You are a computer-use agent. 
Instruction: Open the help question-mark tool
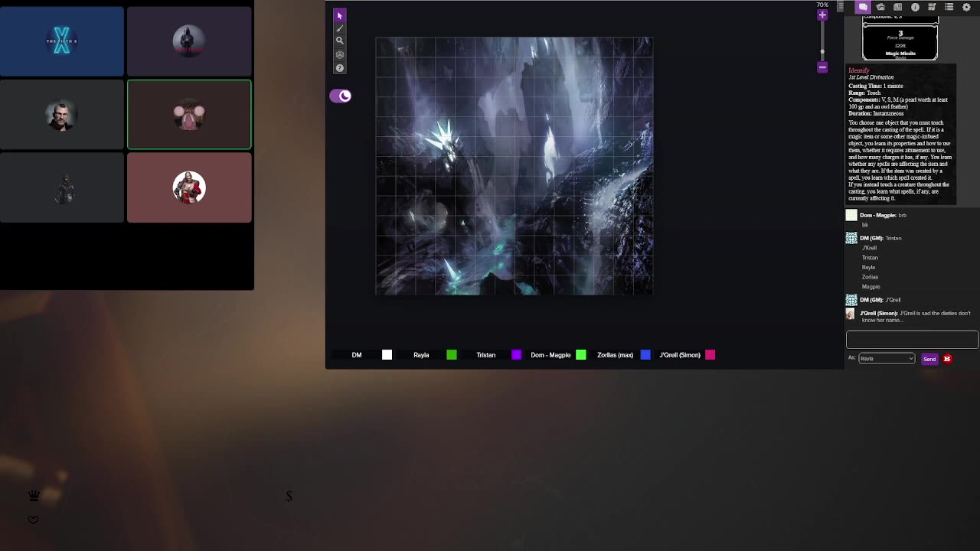340,68
